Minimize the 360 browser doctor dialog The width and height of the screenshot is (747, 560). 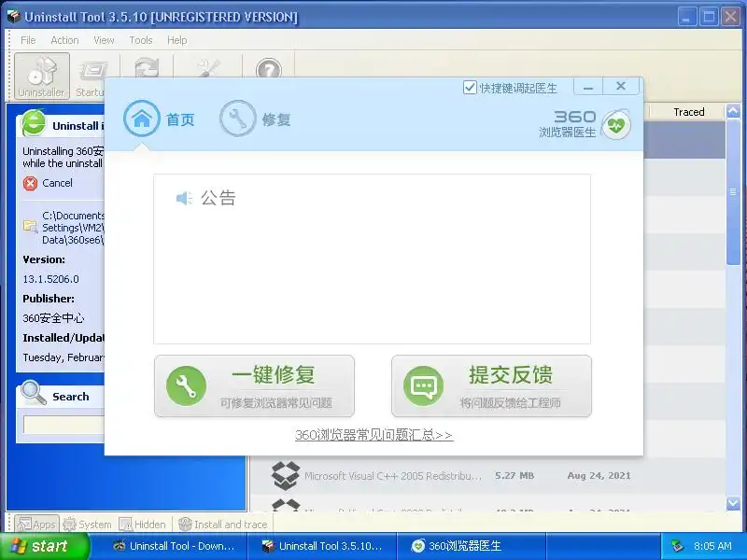pyautogui.click(x=588, y=87)
